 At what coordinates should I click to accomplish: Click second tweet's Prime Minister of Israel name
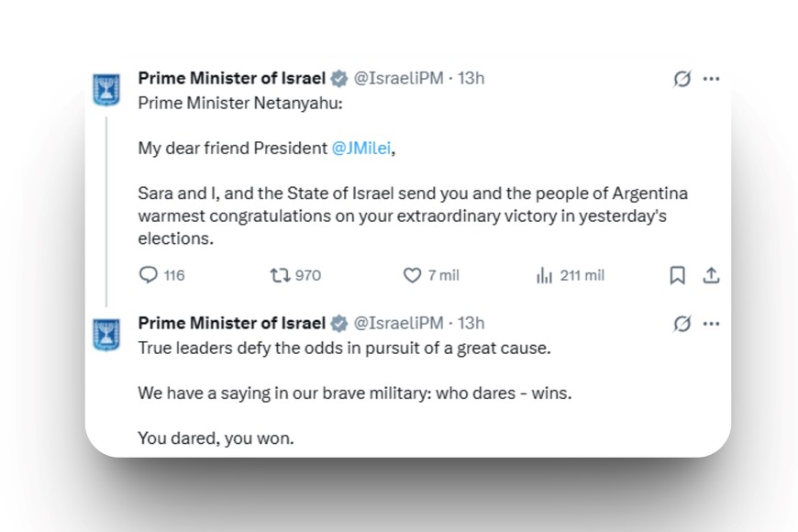pos(231,323)
